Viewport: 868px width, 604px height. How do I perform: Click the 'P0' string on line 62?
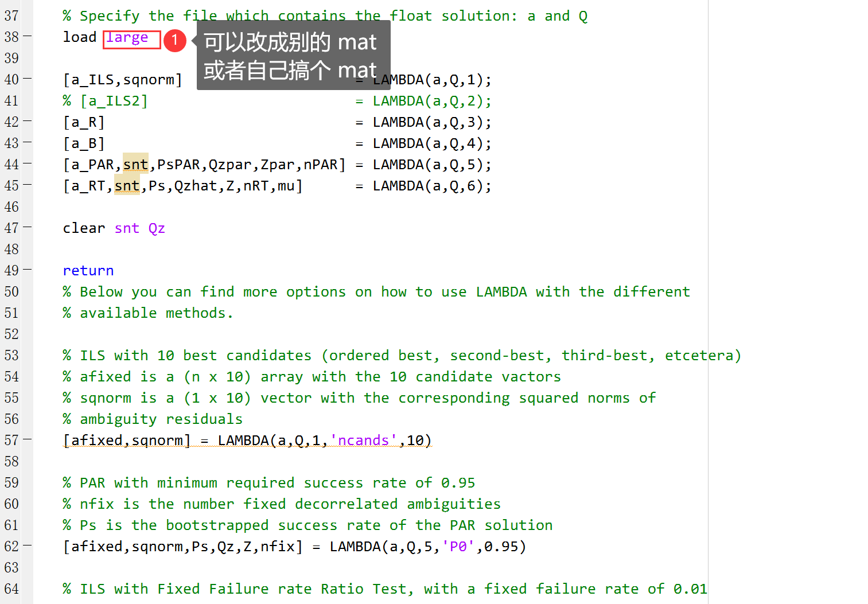458,547
